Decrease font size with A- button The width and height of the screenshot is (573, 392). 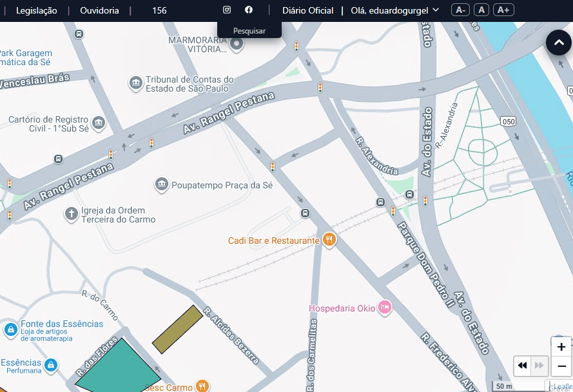pyautogui.click(x=460, y=10)
